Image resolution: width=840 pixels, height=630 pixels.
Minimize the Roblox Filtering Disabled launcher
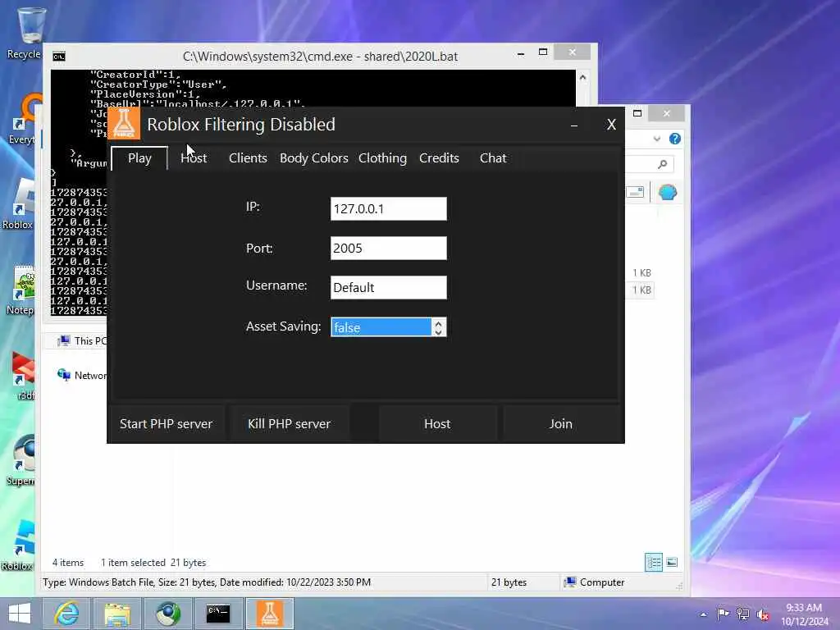coord(573,125)
